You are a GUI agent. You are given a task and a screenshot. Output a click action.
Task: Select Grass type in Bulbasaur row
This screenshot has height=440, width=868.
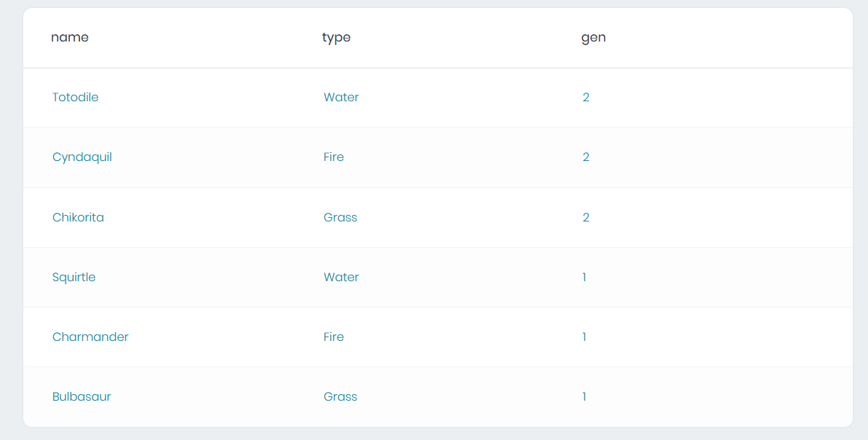340,396
